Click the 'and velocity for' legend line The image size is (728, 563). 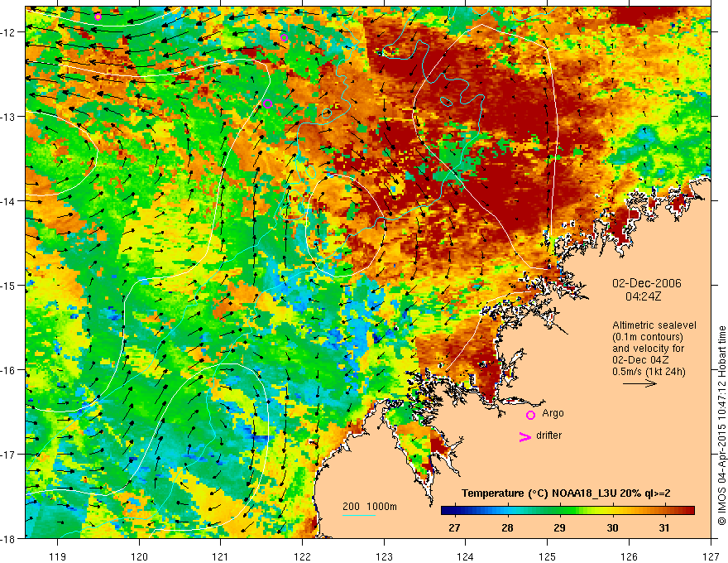pos(648,349)
